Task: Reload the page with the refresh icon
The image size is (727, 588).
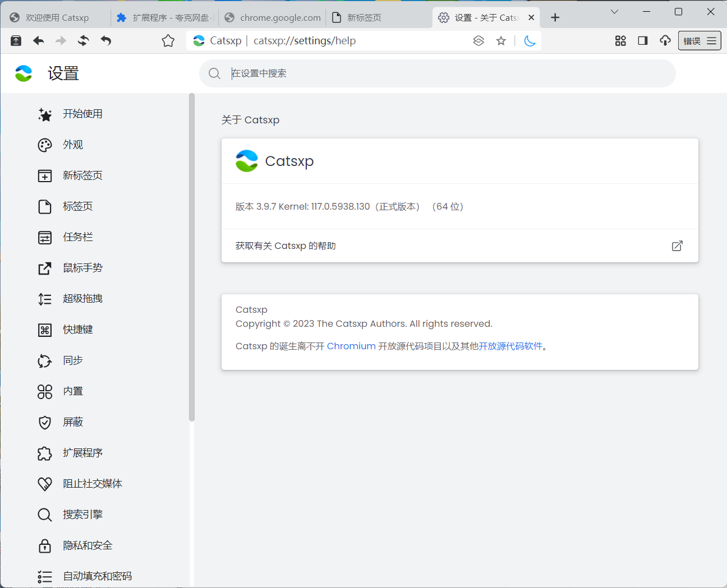Action: pyautogui.click(x=84, y=40)
